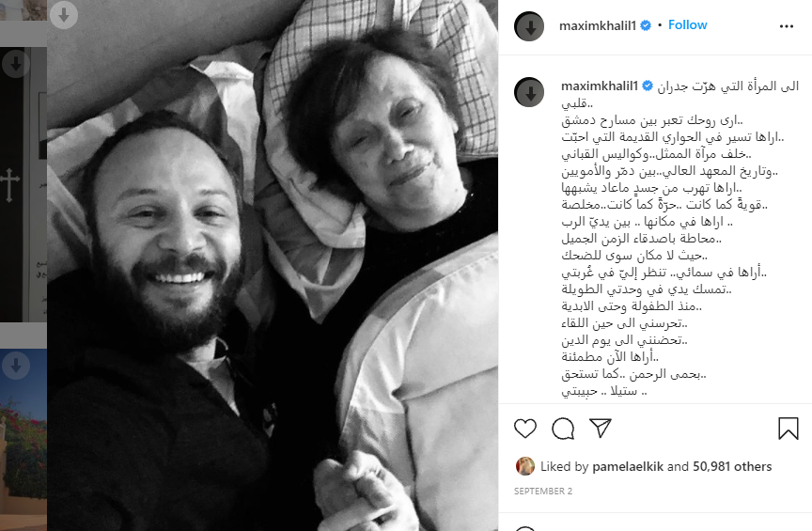Click caption avatar beside maximkhalil1
The width and height of the screenshot is (812, 531).
click(529, 92)
